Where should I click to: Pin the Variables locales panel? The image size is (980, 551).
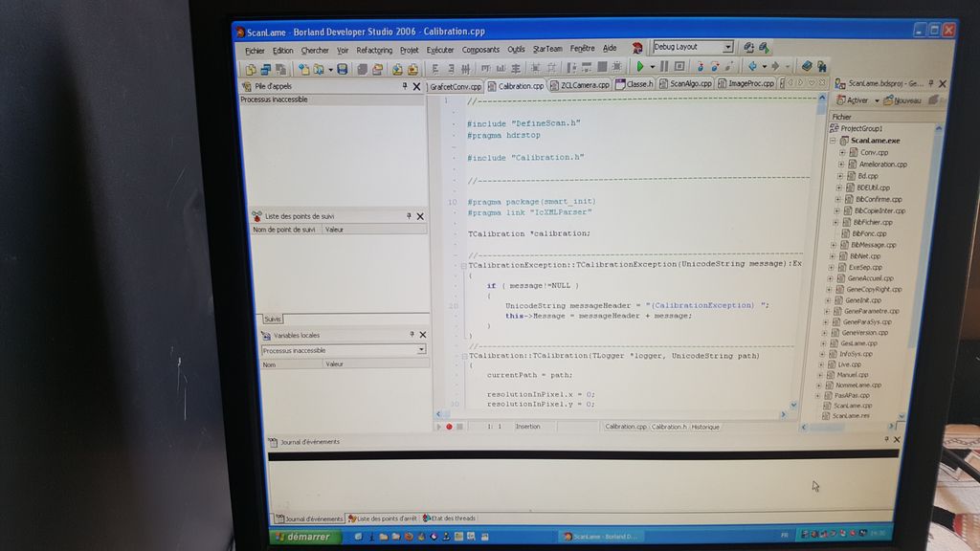tap(412, 335)
